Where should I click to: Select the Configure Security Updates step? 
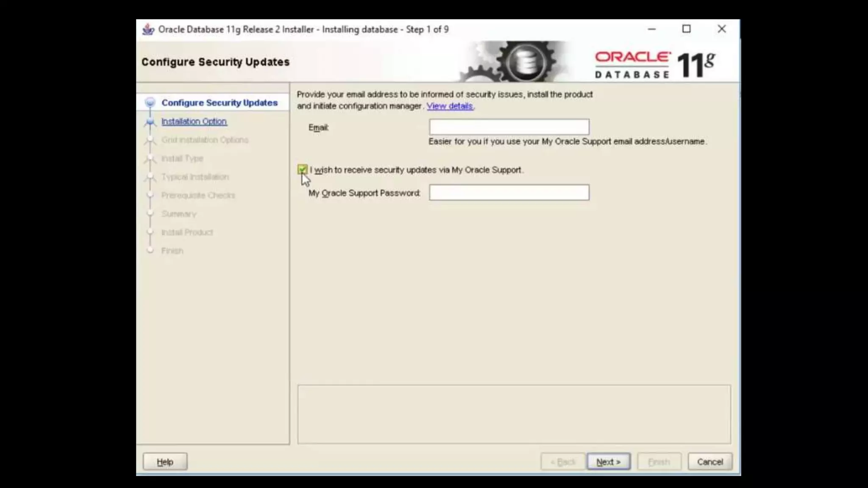pos(219,103)
